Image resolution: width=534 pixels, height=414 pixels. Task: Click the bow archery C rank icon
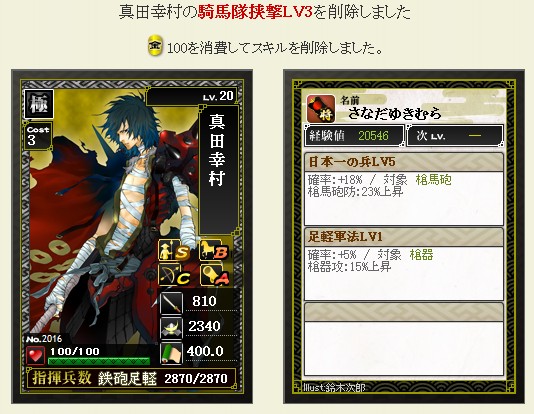[174, 275]
